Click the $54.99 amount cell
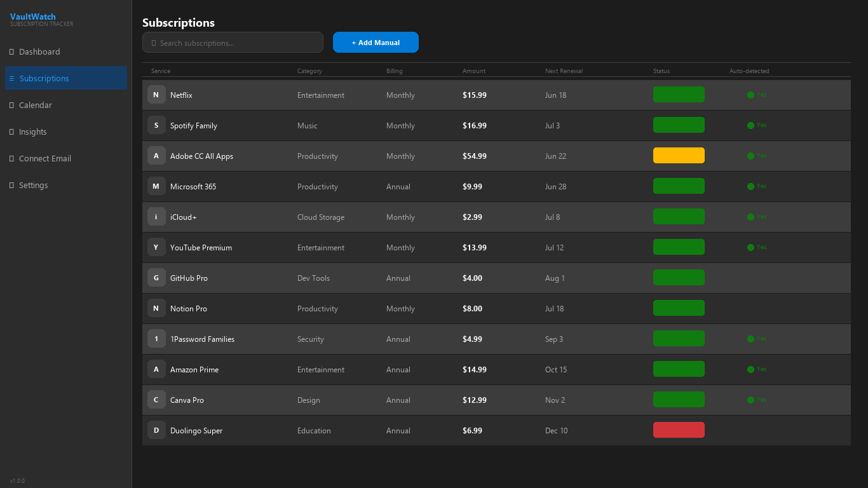This screenshot has height=488, width=868. coord(475,156)
